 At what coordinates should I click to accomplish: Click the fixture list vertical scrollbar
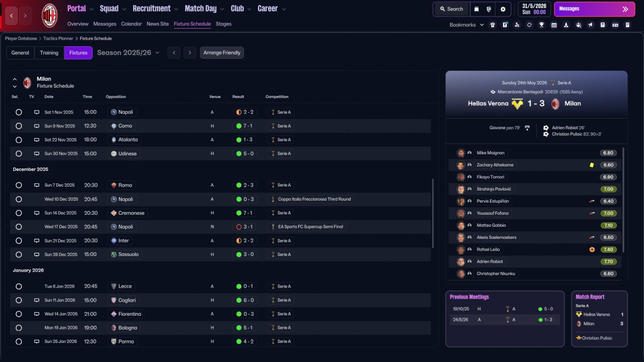433,213
